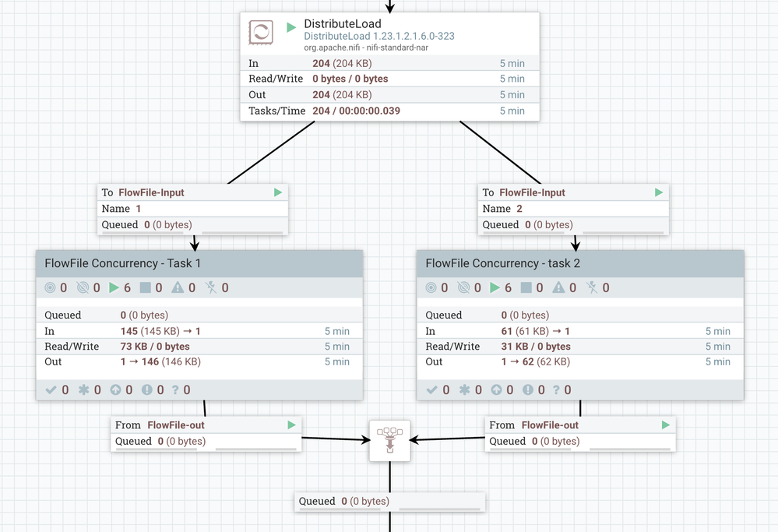
Task: Select the DistributeLoad processor name
Action: point(343,24)
